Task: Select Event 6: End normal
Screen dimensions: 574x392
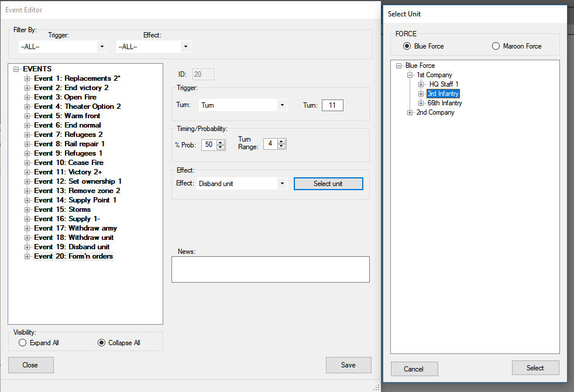Action: coord(67,125)
